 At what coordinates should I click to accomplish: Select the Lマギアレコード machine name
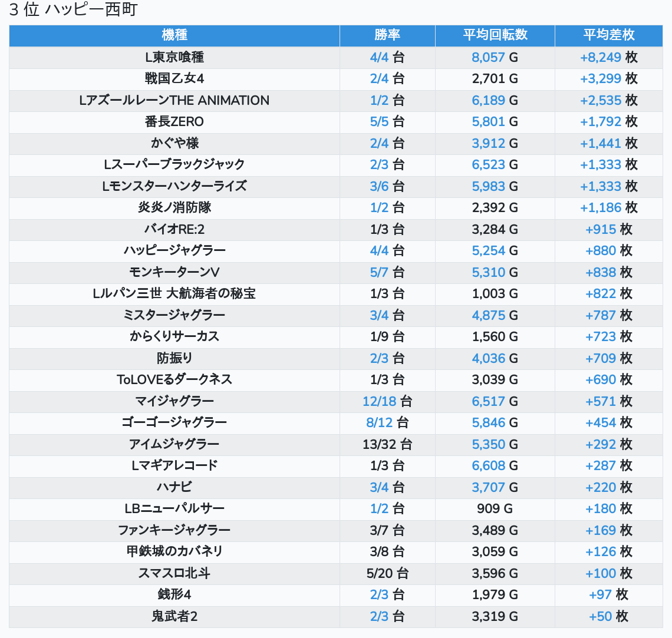coord(174,466)
